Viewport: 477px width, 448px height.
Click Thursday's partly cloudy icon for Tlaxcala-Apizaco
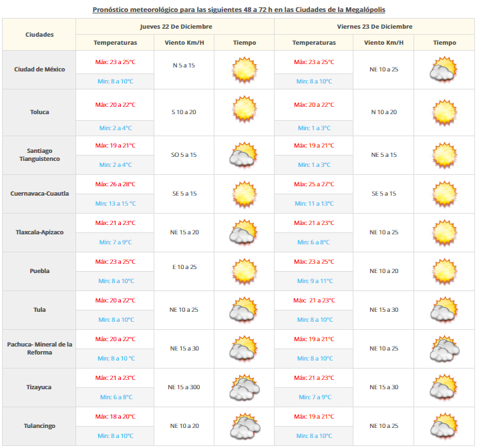[x=244, y=232]
